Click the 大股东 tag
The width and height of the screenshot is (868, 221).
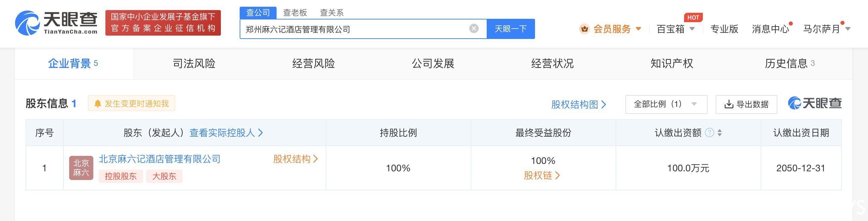point(164,176)
